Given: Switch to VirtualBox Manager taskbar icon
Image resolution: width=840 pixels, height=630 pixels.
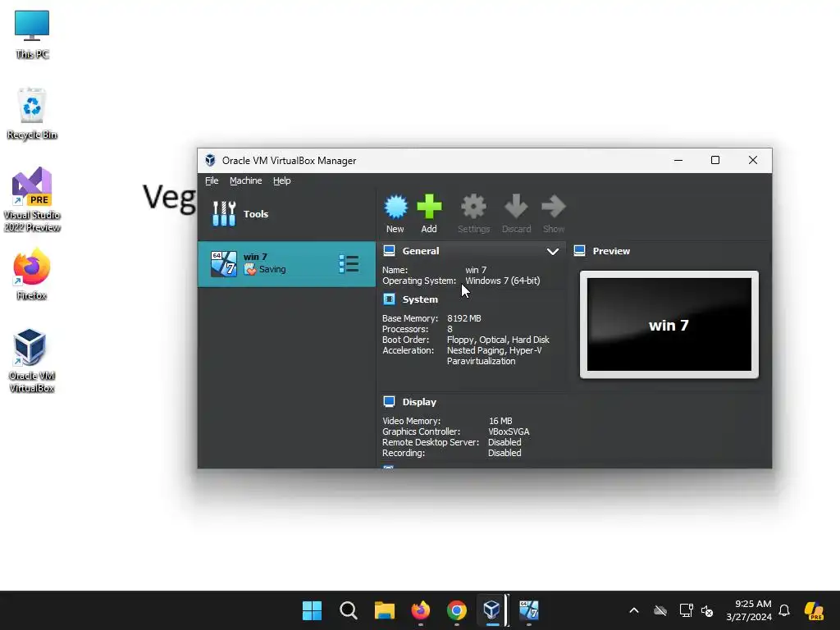Looking at the screenshot, I should tap(492, 610).
